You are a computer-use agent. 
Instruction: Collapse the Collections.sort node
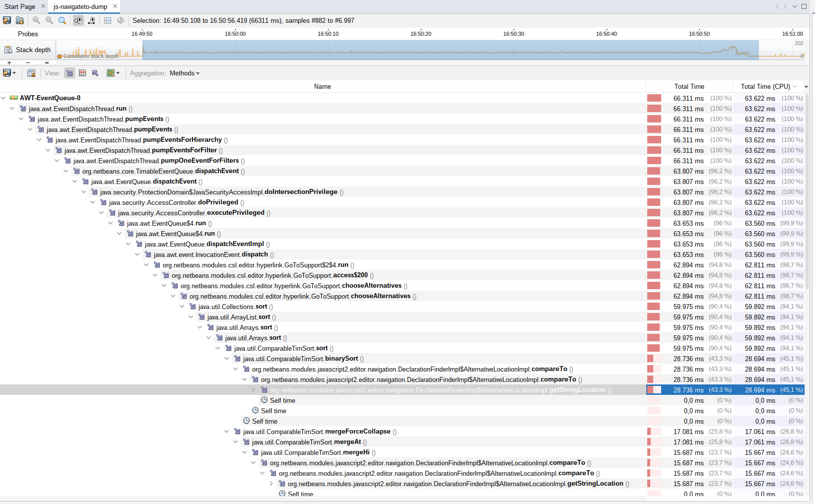tap(182, 307)
